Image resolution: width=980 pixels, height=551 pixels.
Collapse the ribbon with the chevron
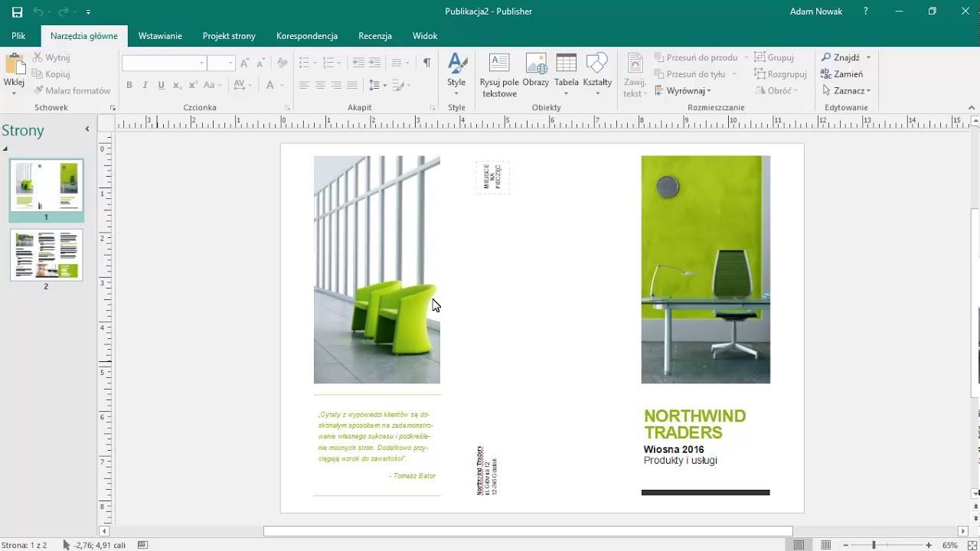pyautogui.click(x=972, y=108)
